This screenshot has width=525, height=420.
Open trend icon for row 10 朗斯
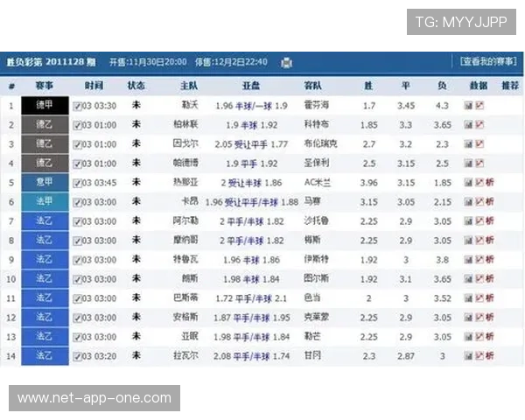(x=479, y=279)
